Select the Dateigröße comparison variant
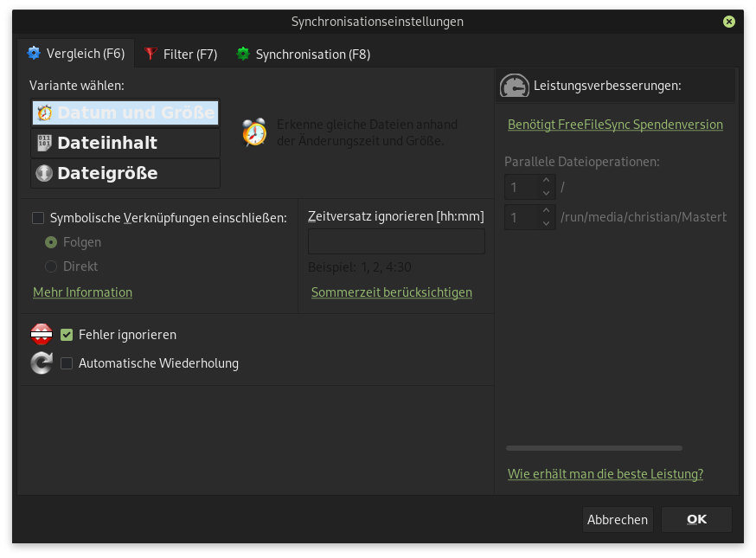Viewport: 756px width, 558px height. [125, 173]
